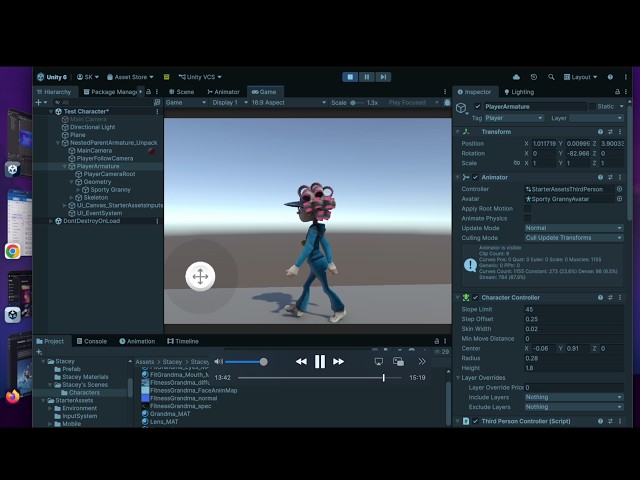Select MainCamera in hierarchy
The image size is (640, 480).
pos(90,151)
